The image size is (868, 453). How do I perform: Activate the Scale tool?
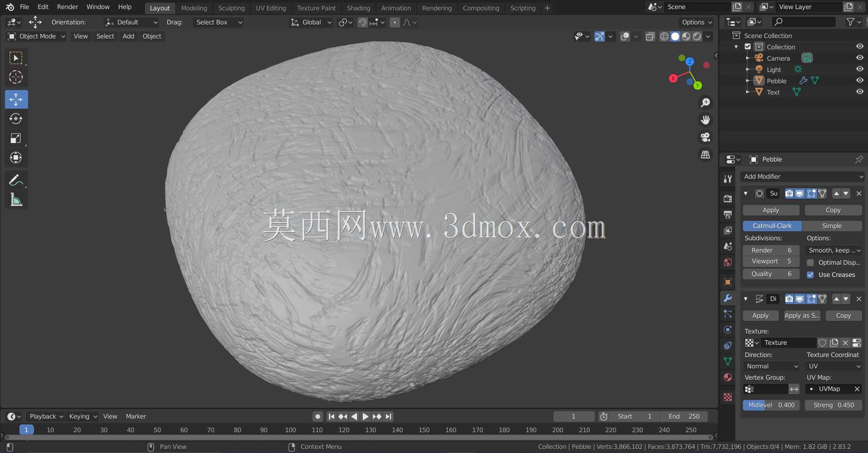pyautogui.click(x=16, y=138)
